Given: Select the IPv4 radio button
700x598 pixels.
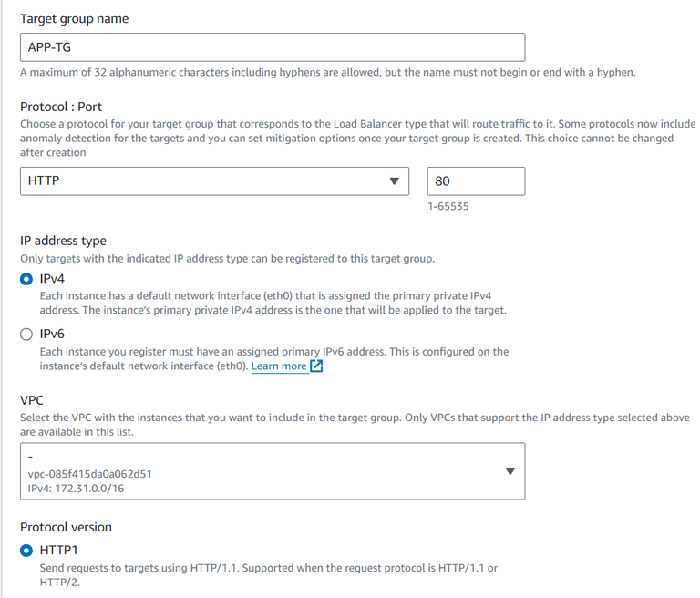Looking at the screenshot, I should pos(26,279).
